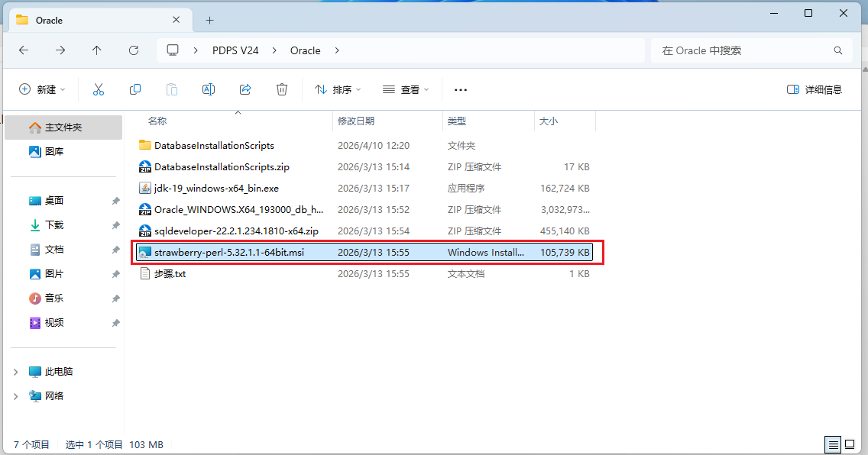
Task: Open a new tab with plus button
Action: pyautogui.click(x=209, y=20)
